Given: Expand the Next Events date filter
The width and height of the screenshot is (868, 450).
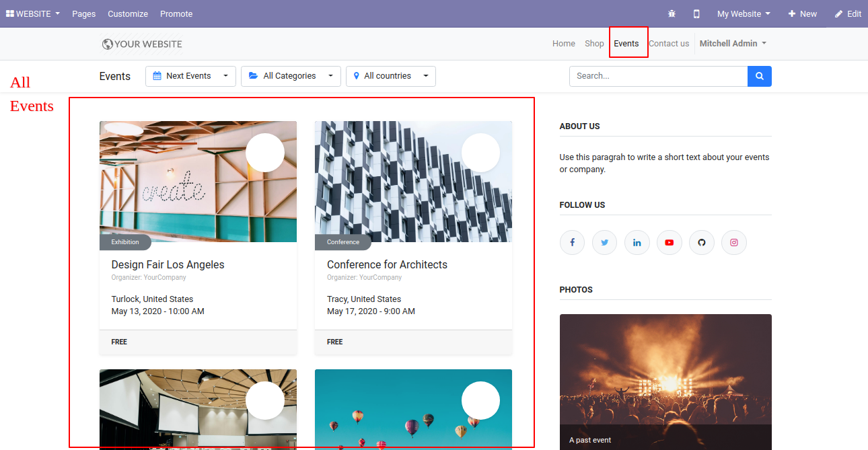Looking at the screenshot, I should point(190,76).
